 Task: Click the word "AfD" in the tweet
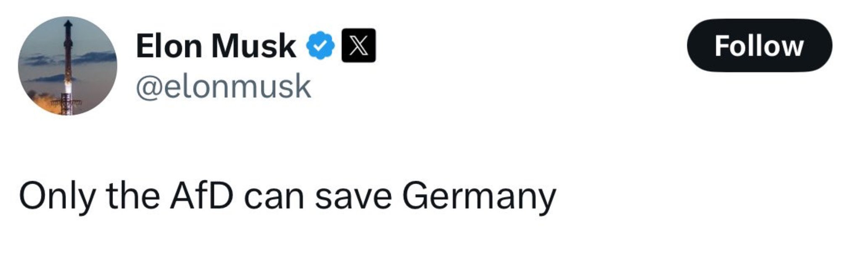click(201, 196)
